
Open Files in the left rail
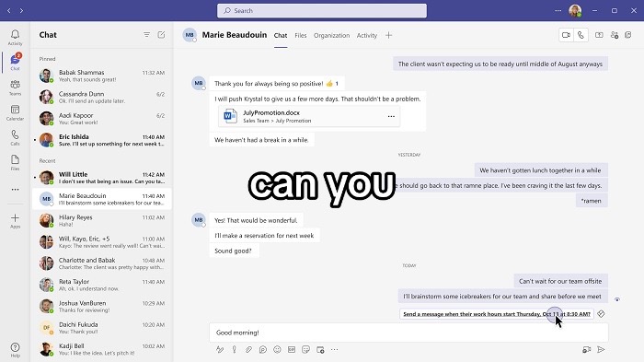tap(16, 163)
